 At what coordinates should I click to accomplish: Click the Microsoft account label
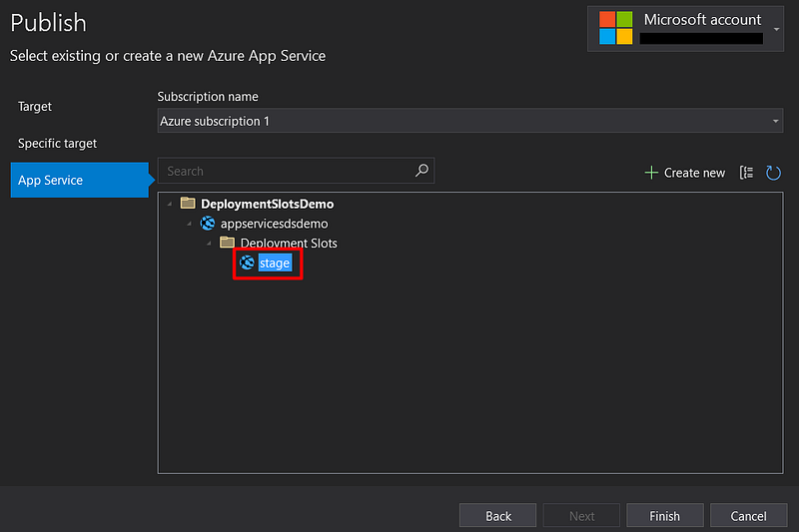(702, 19)
